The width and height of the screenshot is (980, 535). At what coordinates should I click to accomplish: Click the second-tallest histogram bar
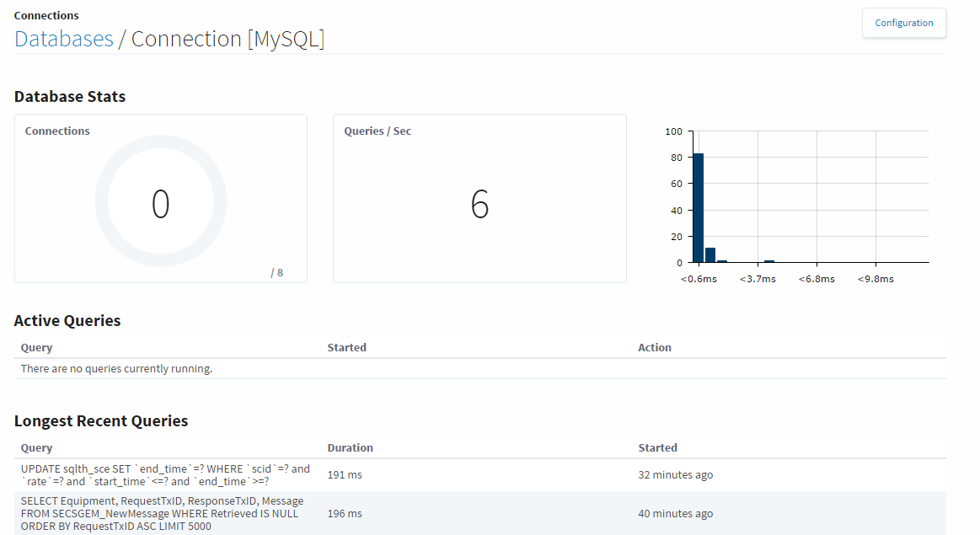(x=710, y=254)
